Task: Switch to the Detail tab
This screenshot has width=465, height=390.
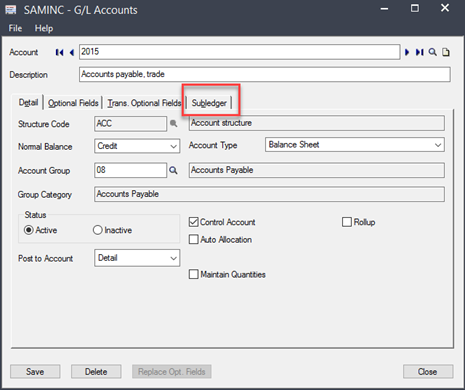Action: pyautogui.click(x=28, y=103)
